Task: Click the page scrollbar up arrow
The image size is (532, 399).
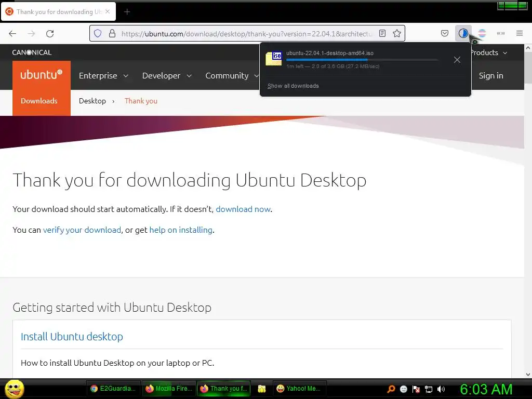Action: tap(528, 48)
